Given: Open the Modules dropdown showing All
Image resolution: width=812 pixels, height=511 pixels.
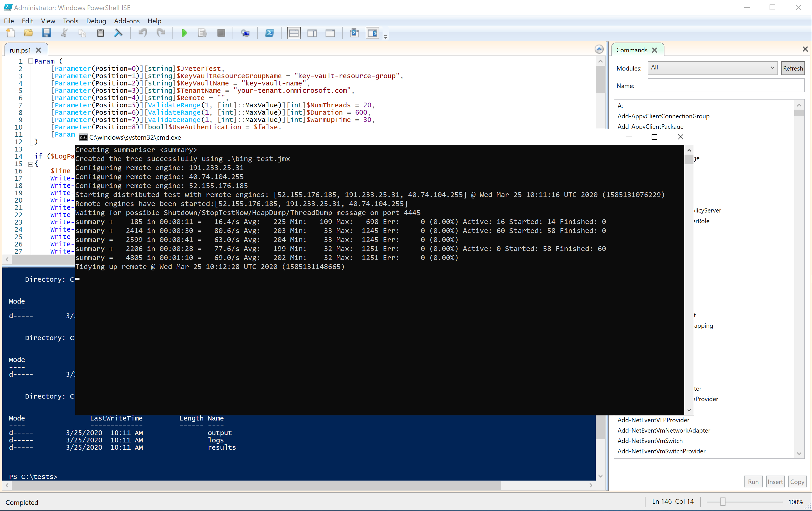Looking at the screenshot, I should [712, 68].
